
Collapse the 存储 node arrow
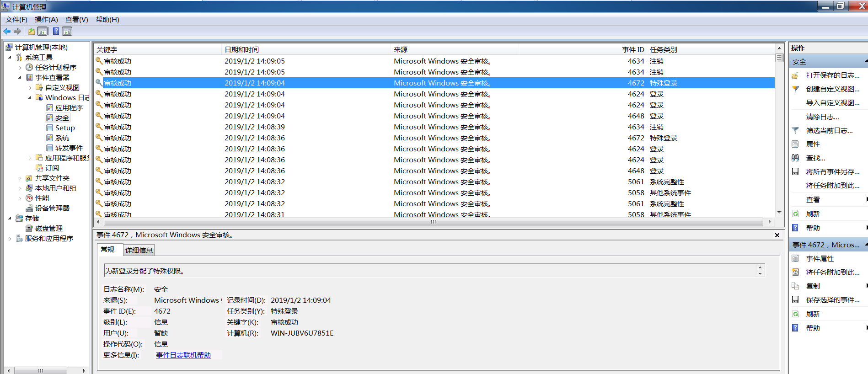pos(10,218)
